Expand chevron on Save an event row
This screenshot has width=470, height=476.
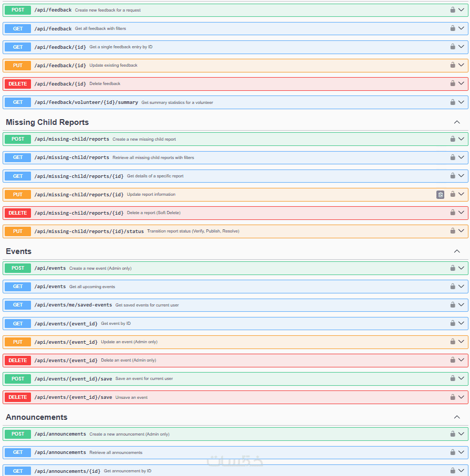[461, 378]
